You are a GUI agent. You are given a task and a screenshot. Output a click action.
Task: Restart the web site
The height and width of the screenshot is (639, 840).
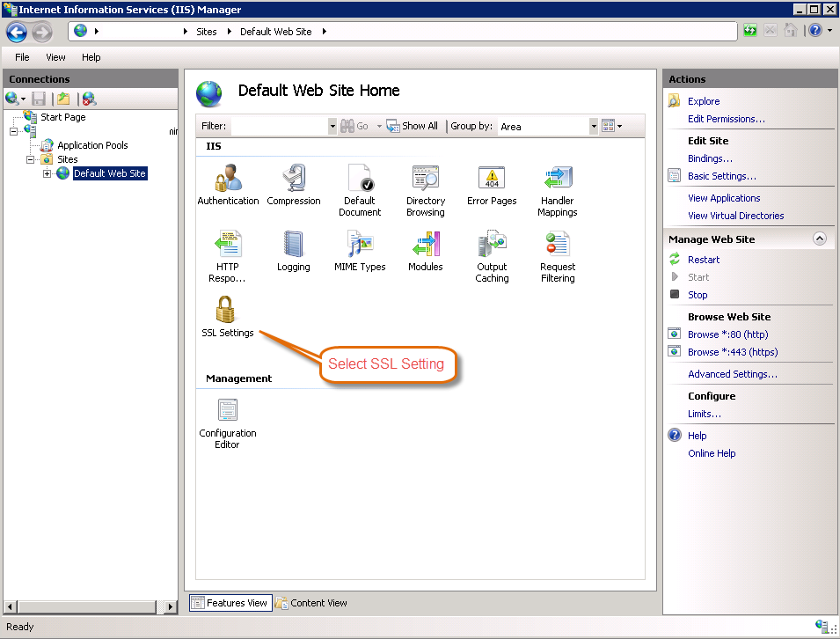click(x=704, y=260)
